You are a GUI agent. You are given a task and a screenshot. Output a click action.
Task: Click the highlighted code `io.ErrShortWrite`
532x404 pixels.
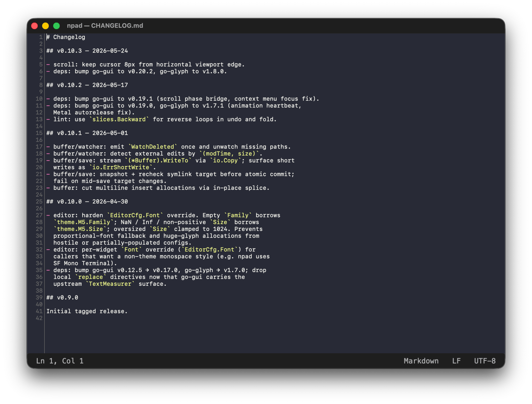tap(121, 167)
